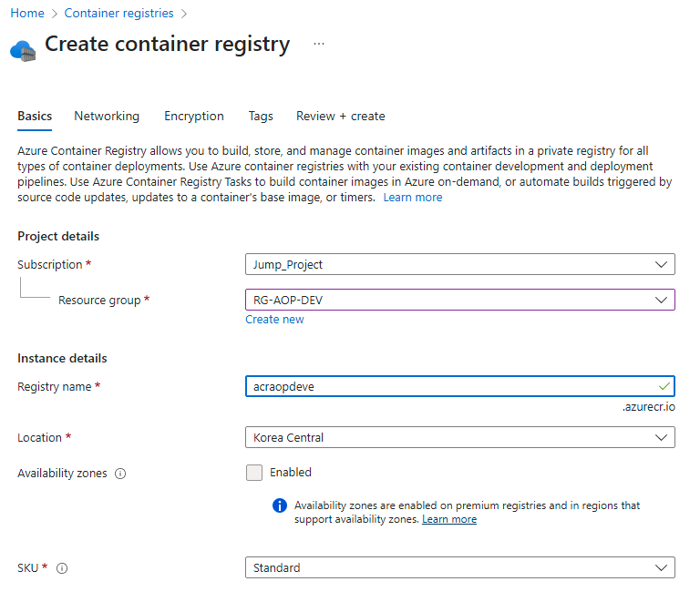
Task: Go to the Review + create tab
Action: click(x=341, y=116)
